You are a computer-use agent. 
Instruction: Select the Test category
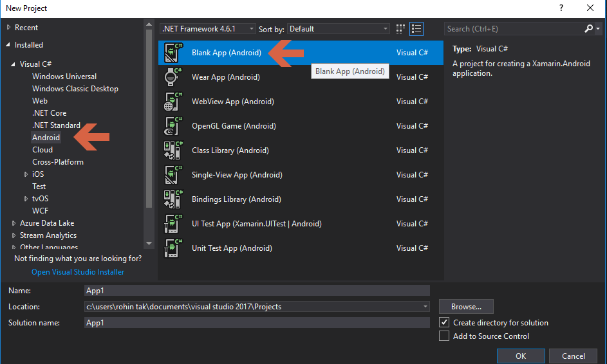pyautogui.click(x=39, y=187)
